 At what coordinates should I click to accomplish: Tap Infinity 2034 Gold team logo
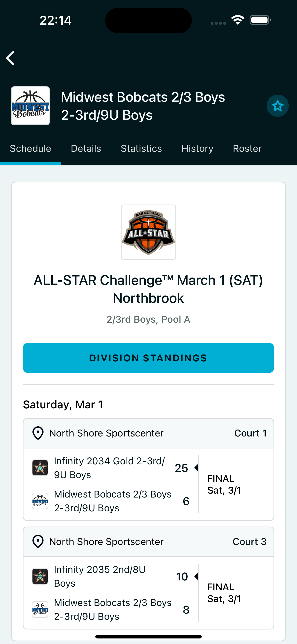click(x=40, y=468)
